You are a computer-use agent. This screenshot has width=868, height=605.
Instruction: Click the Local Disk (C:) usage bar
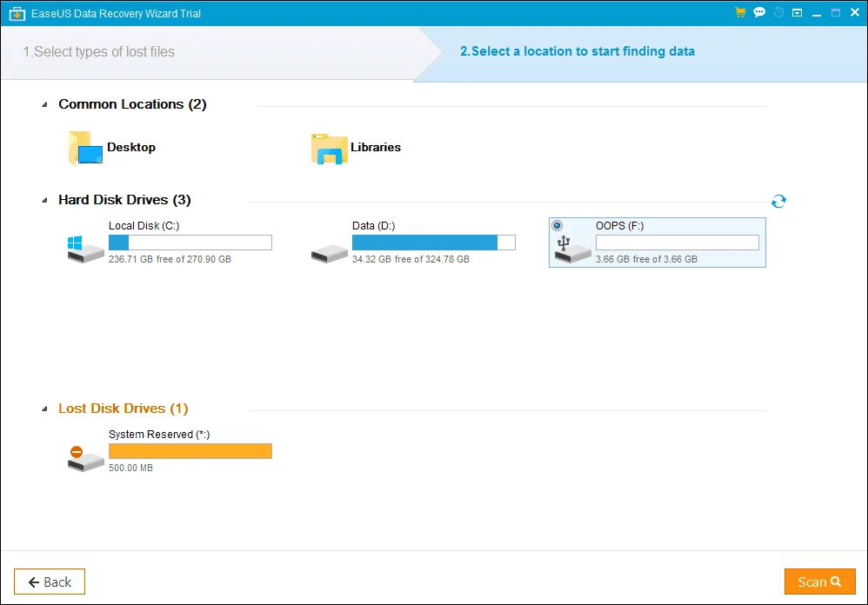click(190, 243)
